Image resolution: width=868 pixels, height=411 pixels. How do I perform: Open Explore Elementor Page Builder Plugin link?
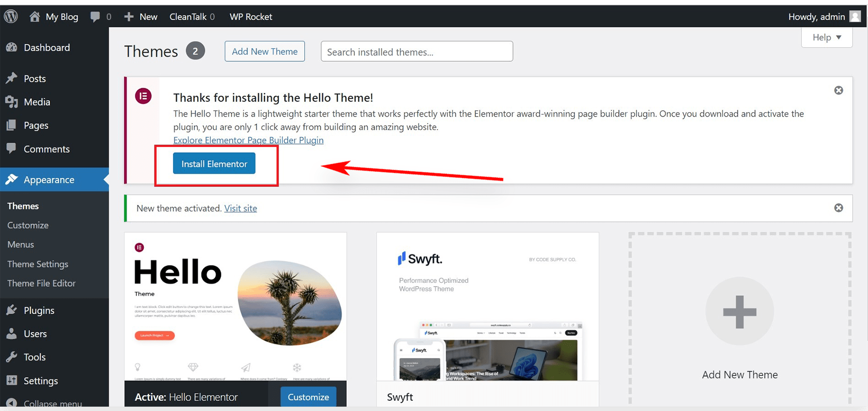(248, 140)
